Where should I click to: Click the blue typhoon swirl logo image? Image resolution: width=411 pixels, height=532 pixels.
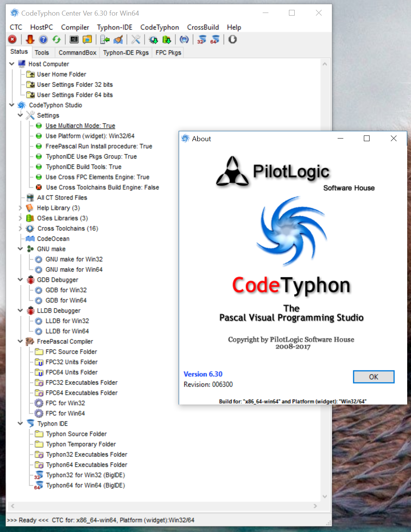tap(291, 231)
